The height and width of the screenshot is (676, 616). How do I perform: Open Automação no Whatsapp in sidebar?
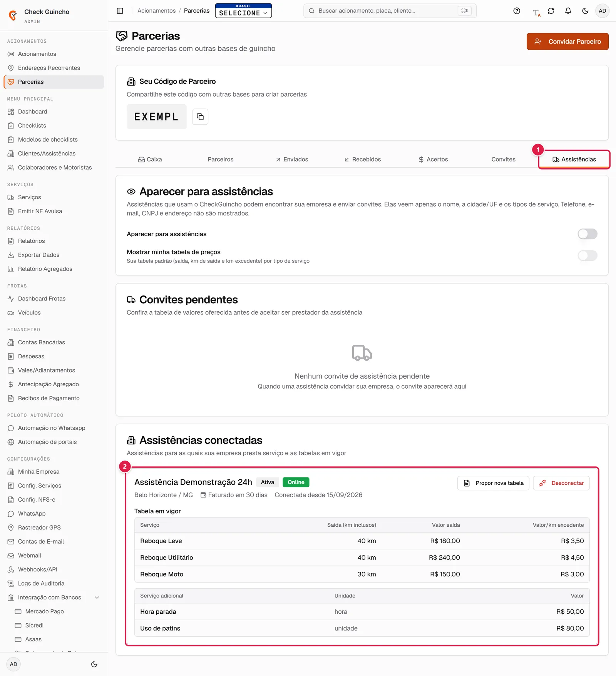[54, 428]
